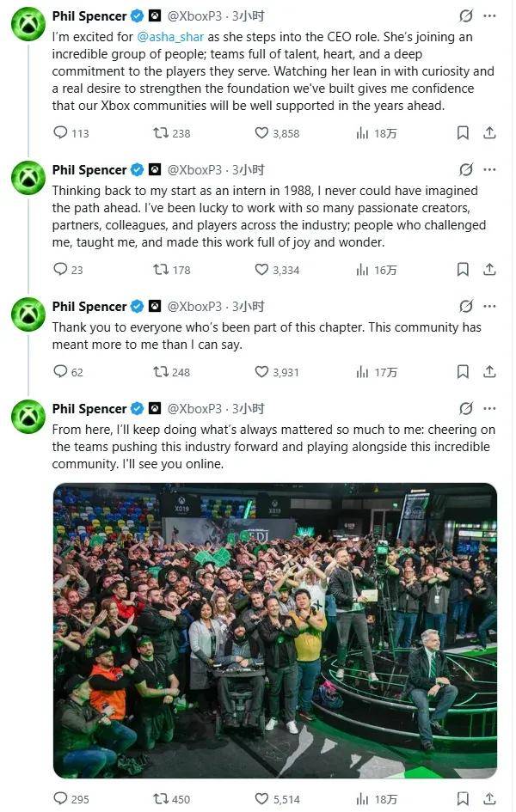
Task: Retweet the 'I'll see you online' tweet
Action: [x=160, y=799]
